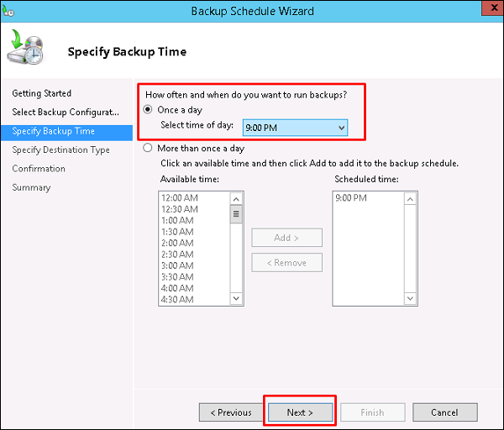Choose 4:00 AM in Available time list

pos(177,287)
